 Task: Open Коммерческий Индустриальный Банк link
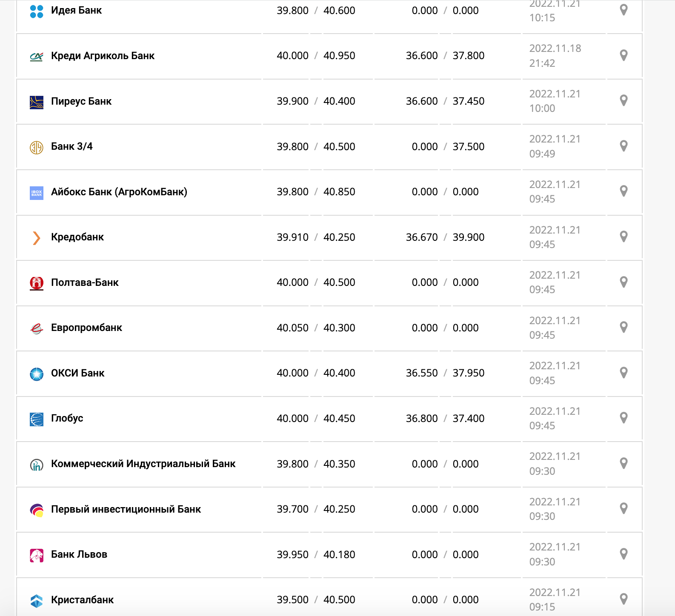pos(143,464)
